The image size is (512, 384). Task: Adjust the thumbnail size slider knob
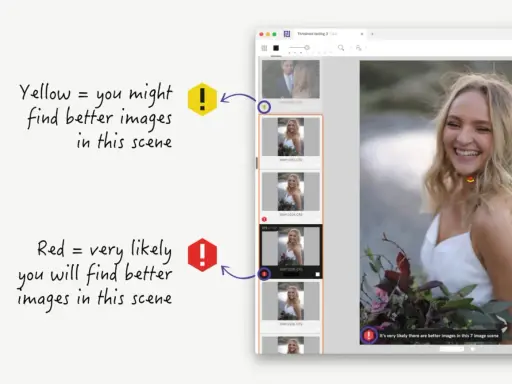point(307,48)
